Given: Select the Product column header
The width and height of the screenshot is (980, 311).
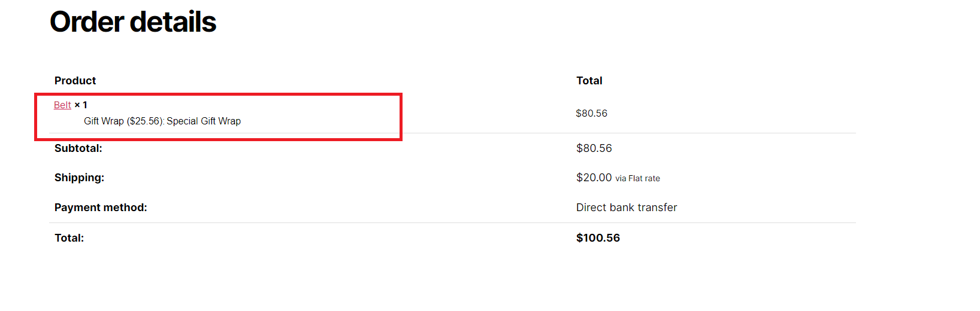Looking at the screenshot, I should point(75,81).
